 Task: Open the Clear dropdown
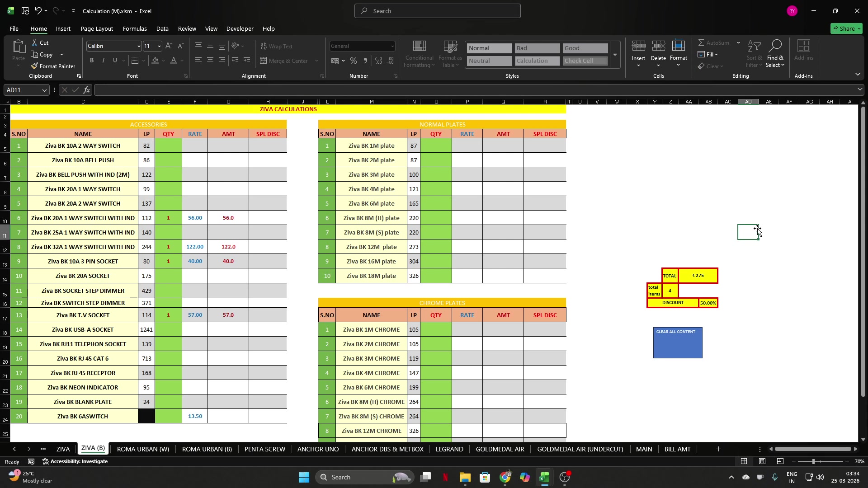point(711,66)
